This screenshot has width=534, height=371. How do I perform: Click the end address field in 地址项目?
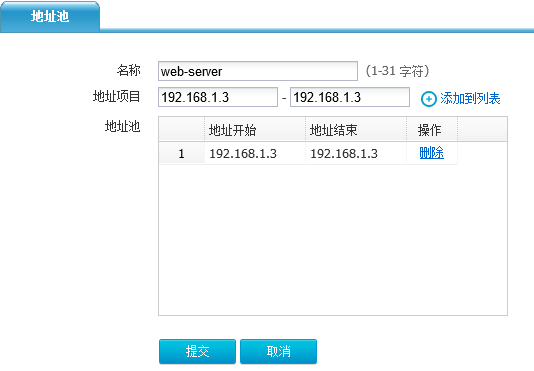[x=350, y=97]
